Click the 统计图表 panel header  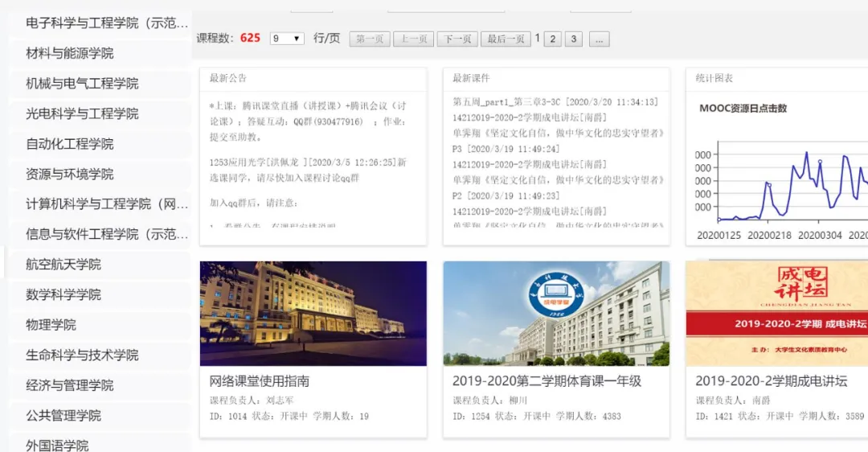click(x=777, y=79)
